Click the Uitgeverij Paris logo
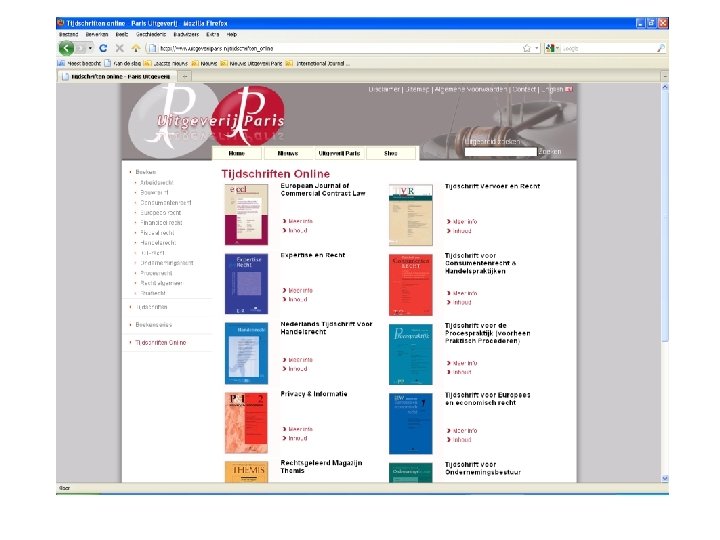This screenshot has width=720, height=540. click(207, 120)
